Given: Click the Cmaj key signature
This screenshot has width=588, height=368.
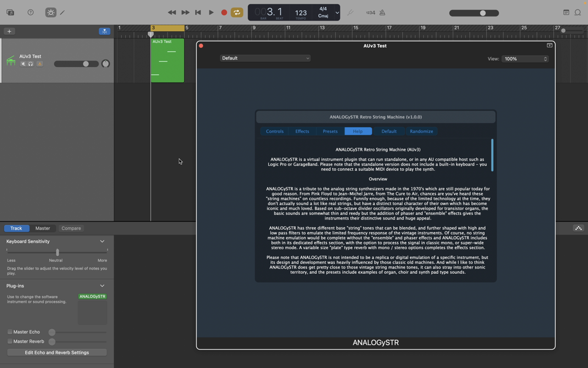Looking at the screenshot, I should click(323, 16).
